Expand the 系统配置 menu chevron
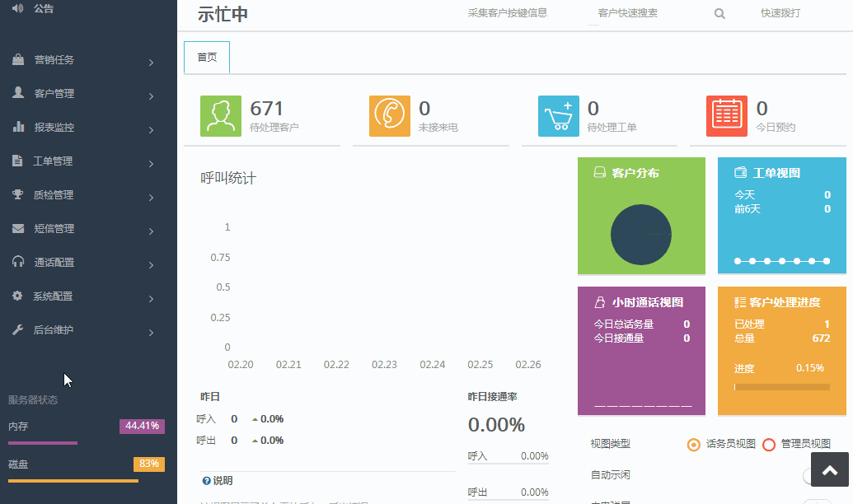This screenshot has height=504, width=853. click(152, 298)
